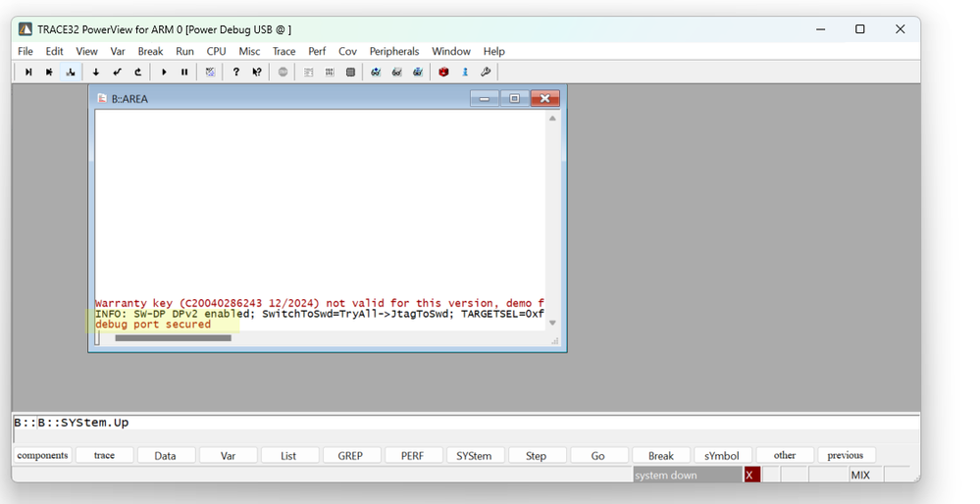This screenshot has width=980, height=504.
Task: Open the Window menu
Action: point(451,51)
